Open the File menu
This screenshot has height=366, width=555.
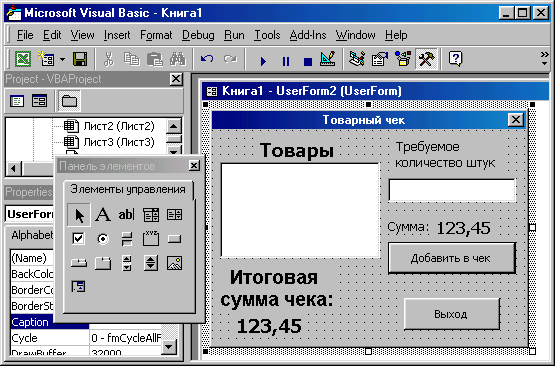(x=25, y=35)
